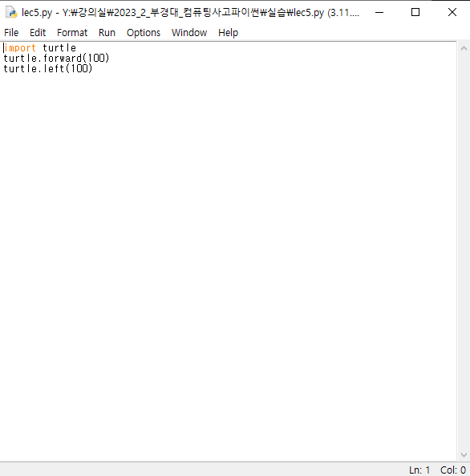Place cursor in 'turtle.forward(100)' line
This screenshot has width=470, height=476.
point(56,59)
